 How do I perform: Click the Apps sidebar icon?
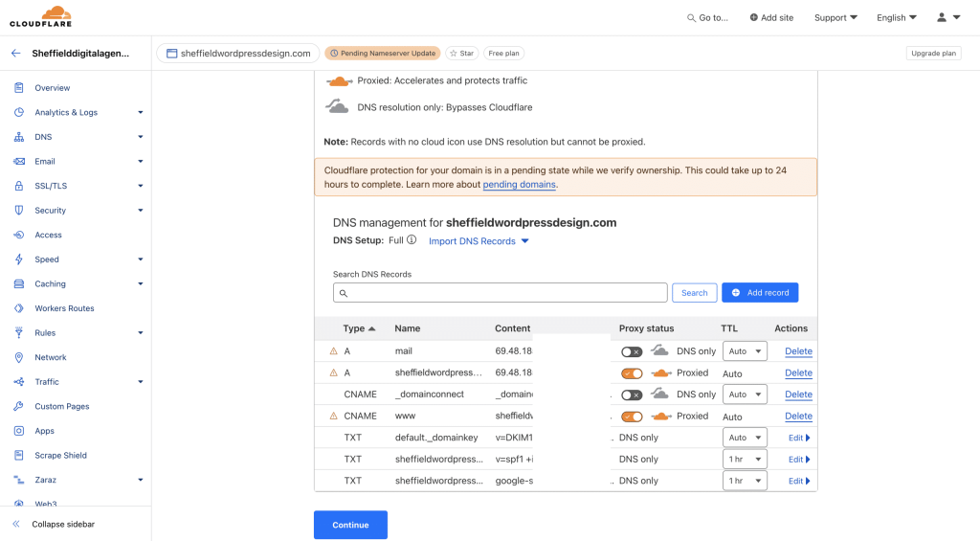(x=19, y=430)
